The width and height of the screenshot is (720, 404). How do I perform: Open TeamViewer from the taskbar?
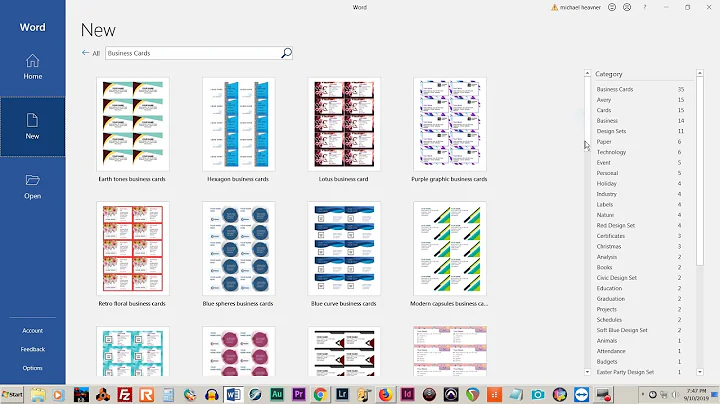tap(581, 394)
